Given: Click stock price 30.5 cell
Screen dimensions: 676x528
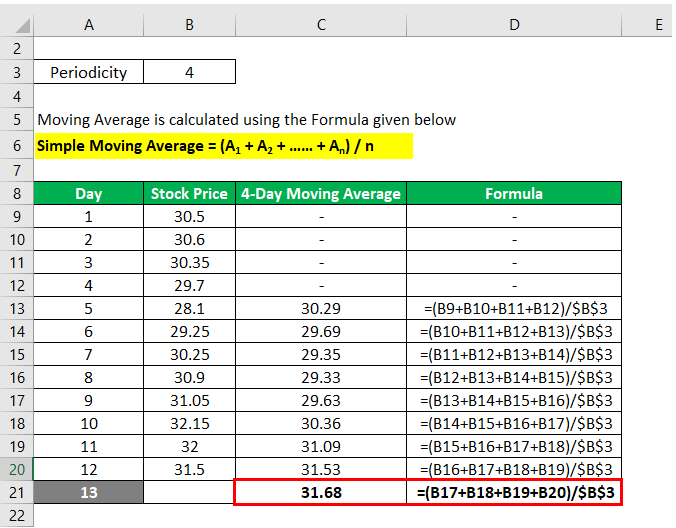Looking at the screenshot, I should click(189, 216).
